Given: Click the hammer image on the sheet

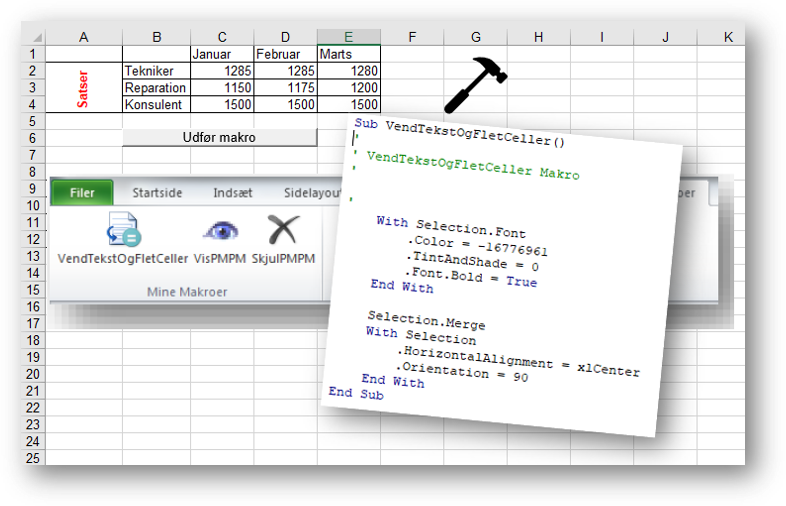Looking at the screenshot, I should click(475, 83).
